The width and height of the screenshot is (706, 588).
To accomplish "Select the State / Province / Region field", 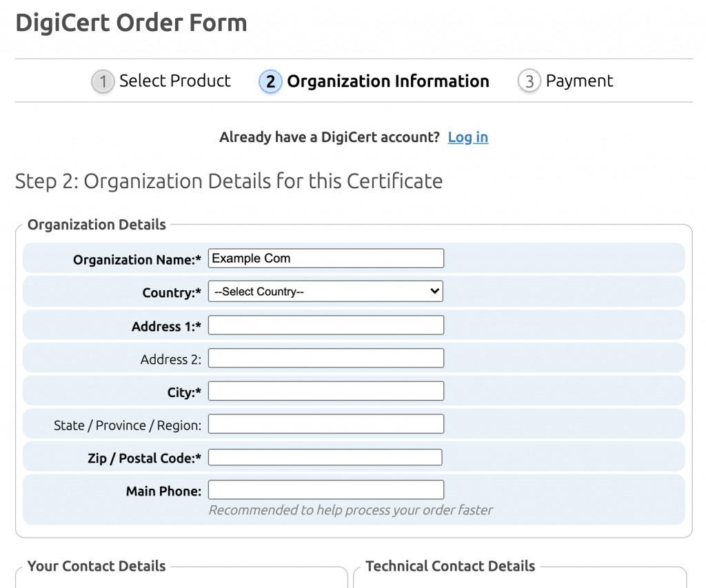I will [326, 424].
